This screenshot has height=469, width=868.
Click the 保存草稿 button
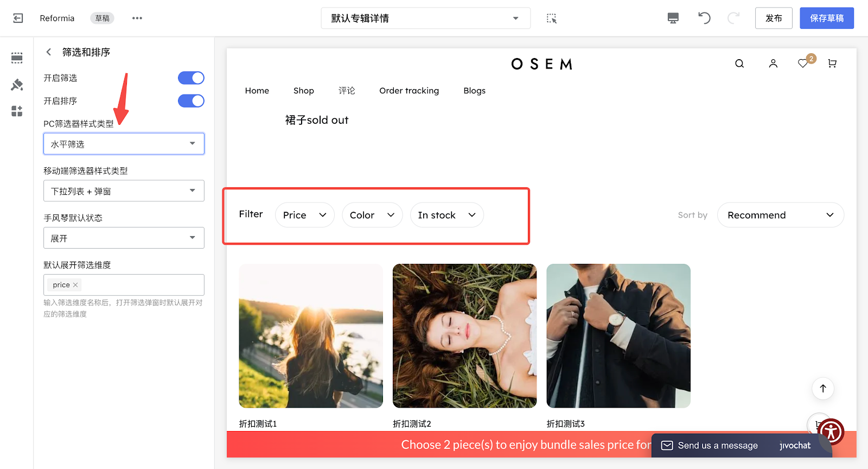click(826, 18)
